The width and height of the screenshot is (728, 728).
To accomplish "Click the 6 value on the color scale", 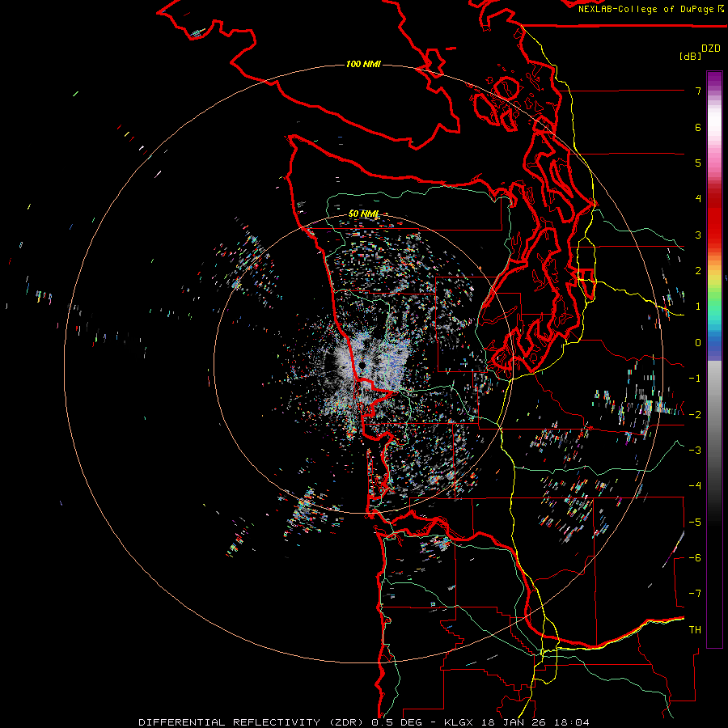I will (698, 127).
